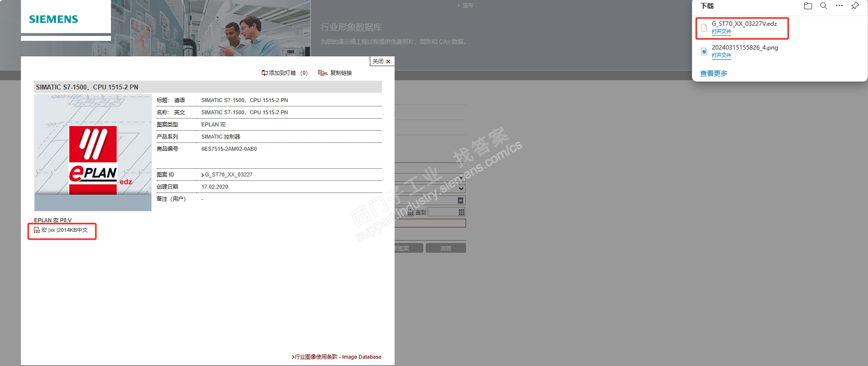Click the 行业形象数据库 page heading
Screen dimensions: 868x366
coord(351,27)
